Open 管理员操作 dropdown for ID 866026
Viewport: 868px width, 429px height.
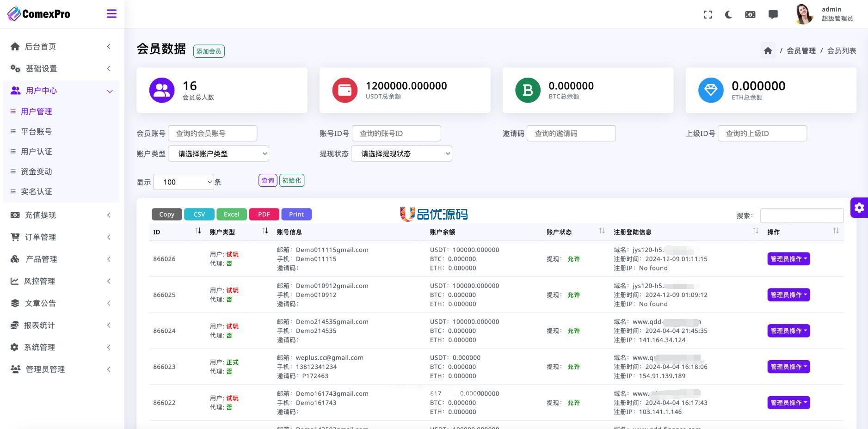[789, 259]
